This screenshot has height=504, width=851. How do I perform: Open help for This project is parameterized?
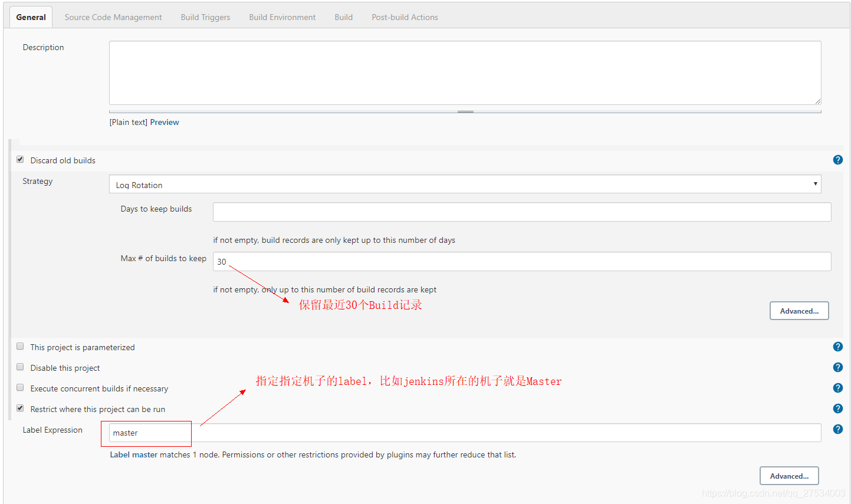(838, 347)
